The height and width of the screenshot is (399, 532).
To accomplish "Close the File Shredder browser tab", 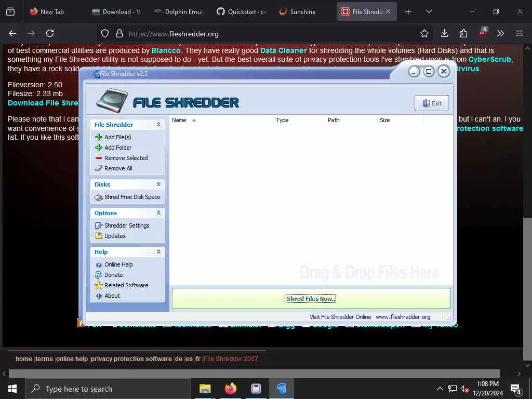I will pos(388,11).
